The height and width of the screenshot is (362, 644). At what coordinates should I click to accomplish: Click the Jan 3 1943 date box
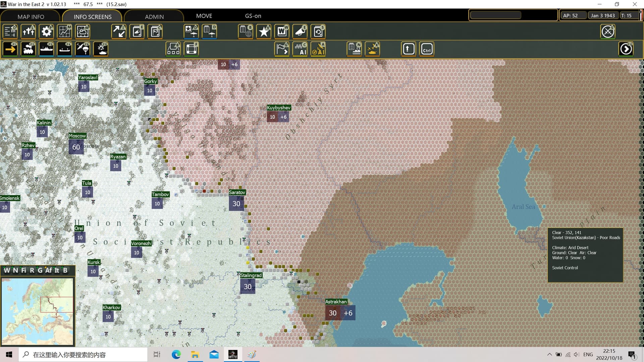[x=603, y=15]
